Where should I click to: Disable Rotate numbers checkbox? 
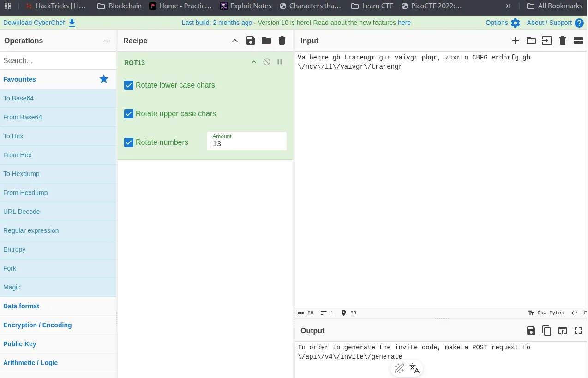129,142
